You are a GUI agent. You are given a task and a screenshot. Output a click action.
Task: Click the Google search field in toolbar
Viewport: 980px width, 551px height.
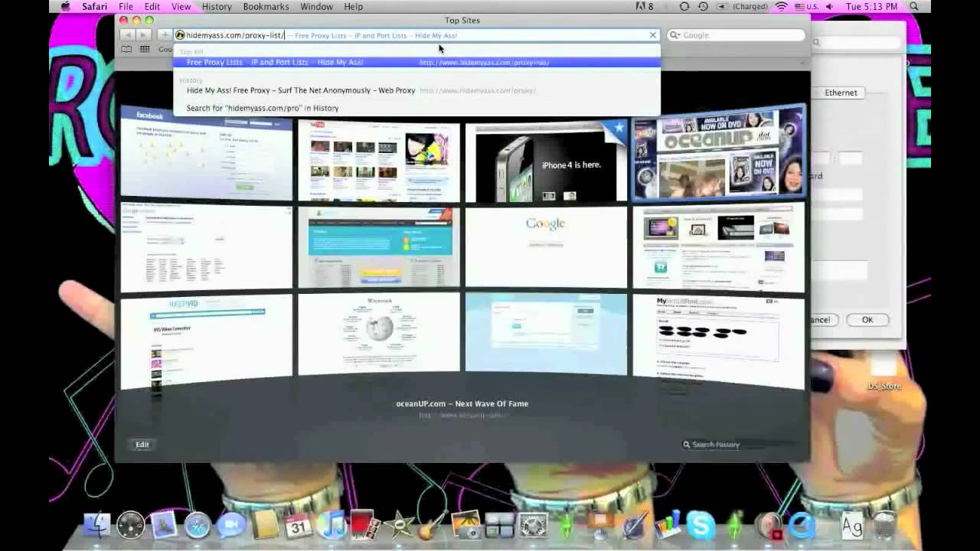coord(737,35)
